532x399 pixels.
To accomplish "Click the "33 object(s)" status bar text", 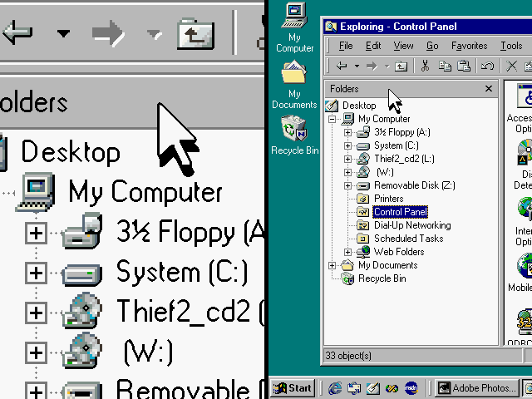I will click(x=348, y=356).
